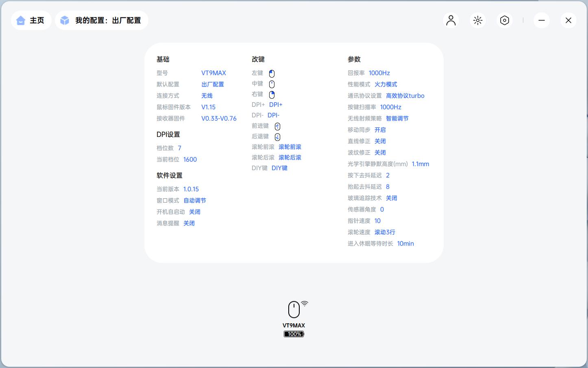Open the hexagon settings icon
The image size is (588, 368).
[505, 20]
